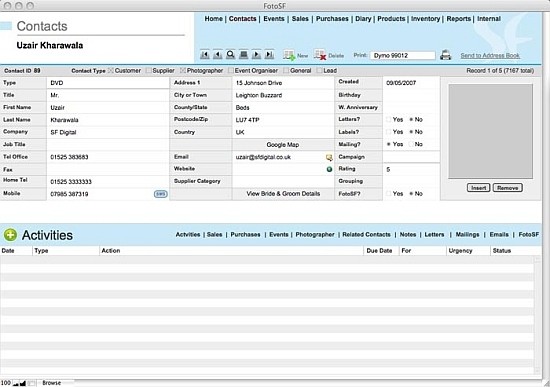Switch to the Notes tab
This screenshot has width=550, height=387.
click(x=408, y=235)
